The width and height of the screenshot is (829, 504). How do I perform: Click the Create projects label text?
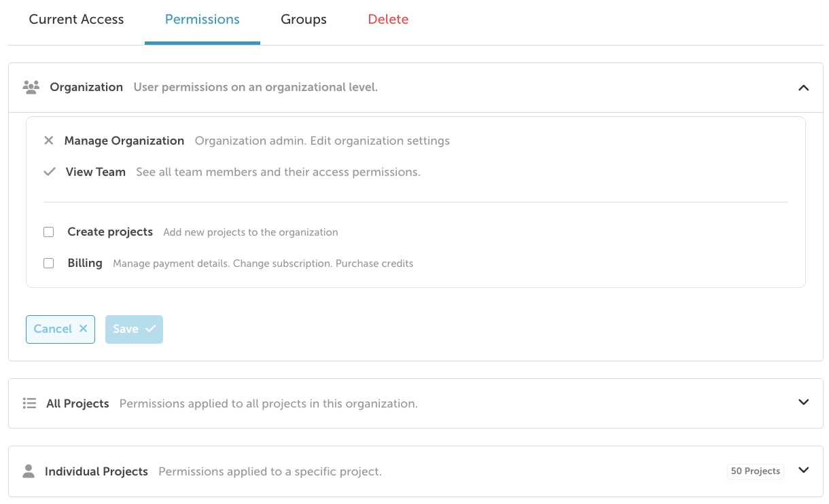point(110,232)
